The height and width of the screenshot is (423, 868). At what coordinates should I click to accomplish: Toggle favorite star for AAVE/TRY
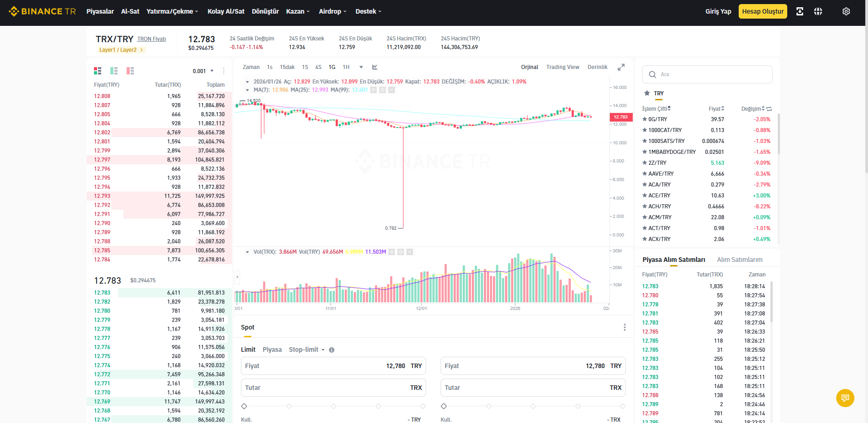[645, 174]
